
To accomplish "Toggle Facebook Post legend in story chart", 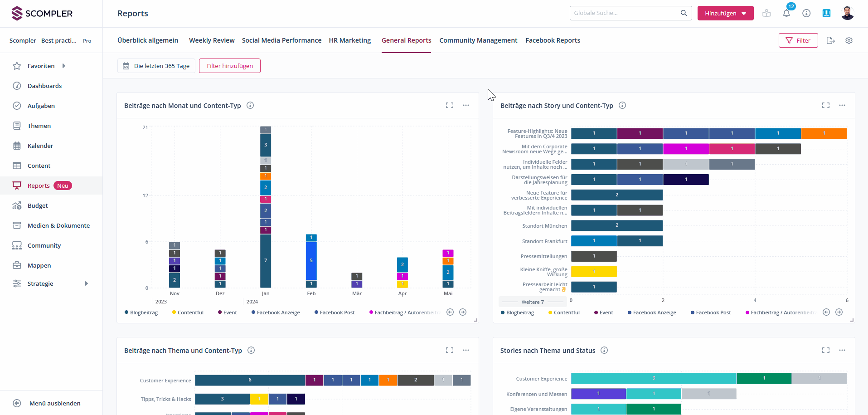I will point(711,312).
